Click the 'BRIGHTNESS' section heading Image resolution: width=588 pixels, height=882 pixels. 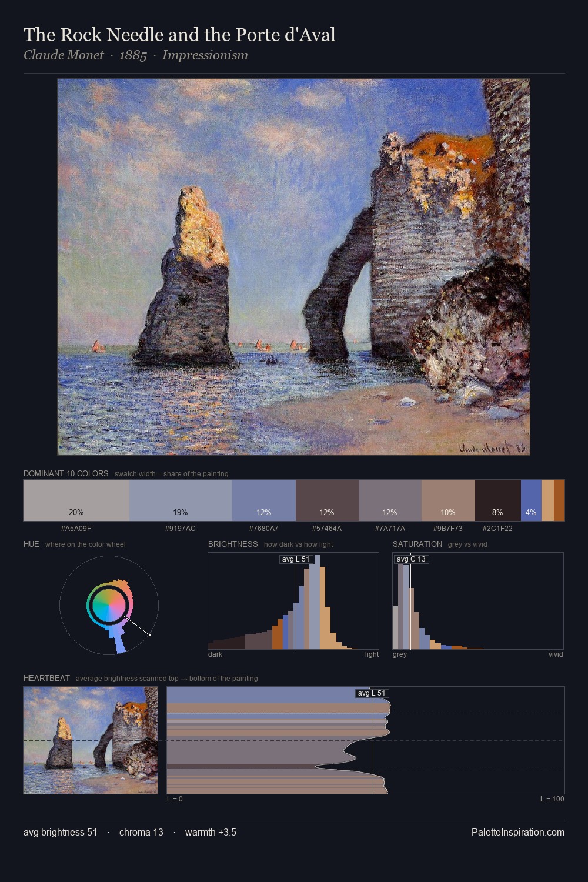(233, 544)
